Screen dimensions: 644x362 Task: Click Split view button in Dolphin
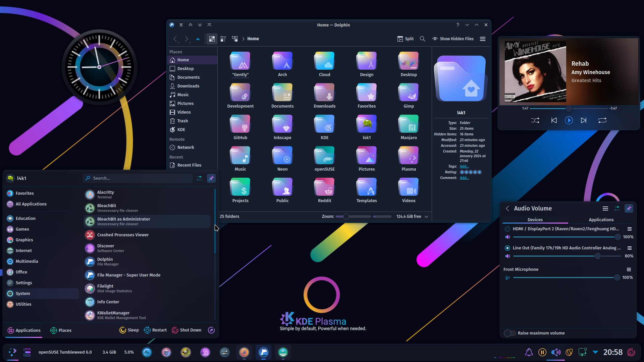[x=406, y=39]
